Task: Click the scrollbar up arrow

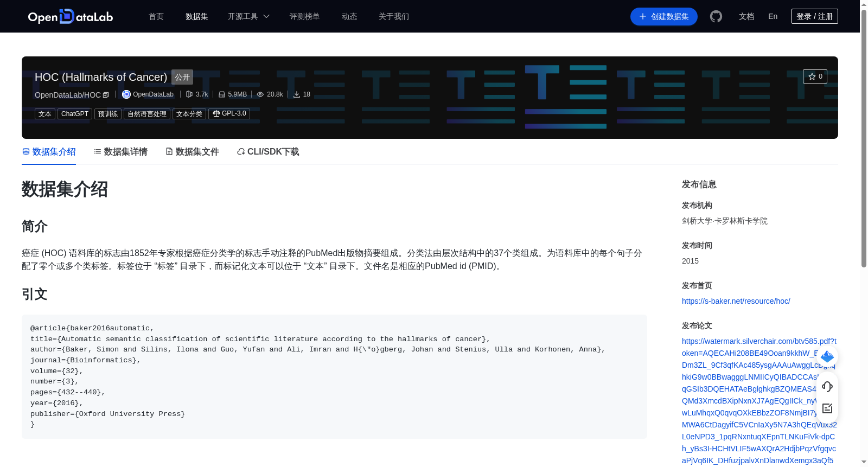Action: pyautogui.click(x=864, y=4)
